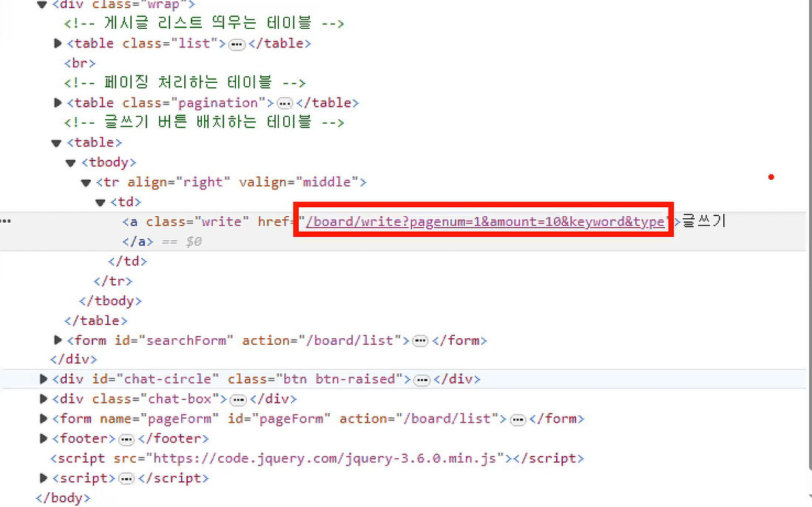Select the closing </tbody> line
Screen dimensions: 812x507
(110, 300)
